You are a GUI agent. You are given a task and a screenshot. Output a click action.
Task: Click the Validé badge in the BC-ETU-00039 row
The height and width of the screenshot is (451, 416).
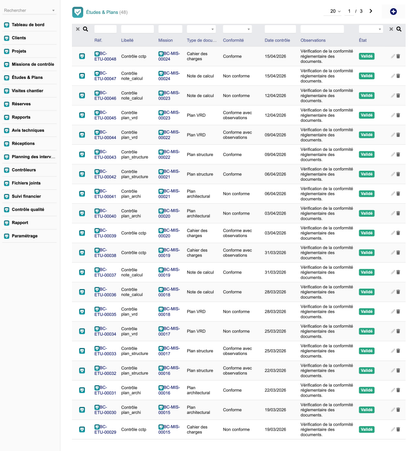(x=366, y=233)
